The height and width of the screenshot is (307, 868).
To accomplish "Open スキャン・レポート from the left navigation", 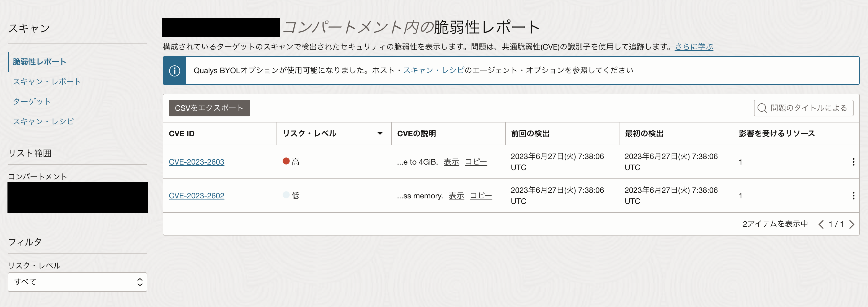I will (x=47, y=81).
